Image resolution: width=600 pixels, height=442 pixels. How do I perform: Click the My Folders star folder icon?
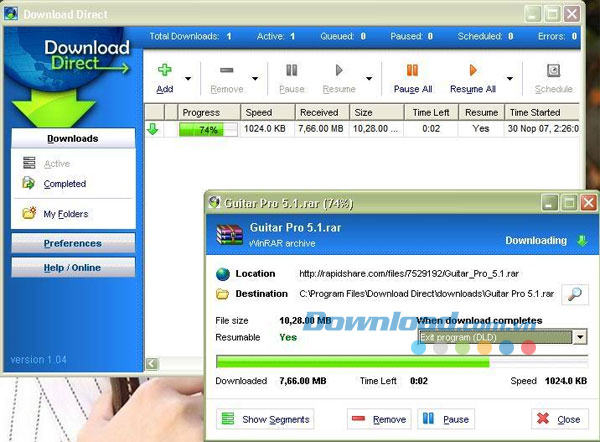pyautogui.click(x=29, y=213)
